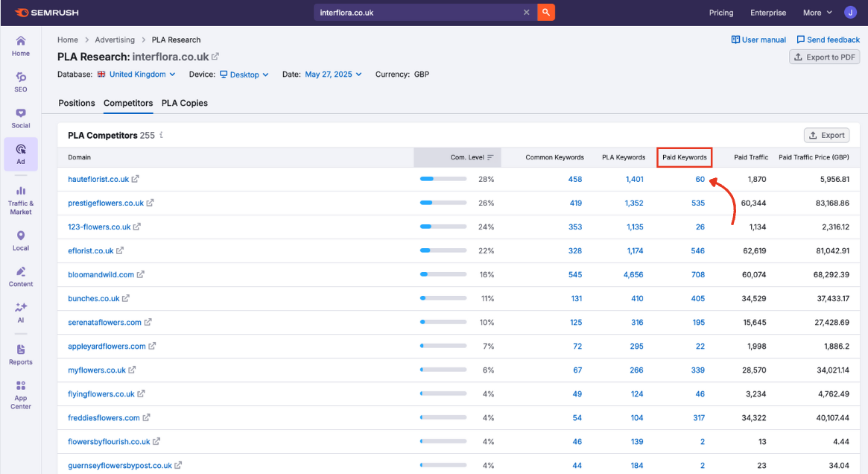This screenshot has width=868, height=474.
Task: Click the orange search button
Action: 546,13
